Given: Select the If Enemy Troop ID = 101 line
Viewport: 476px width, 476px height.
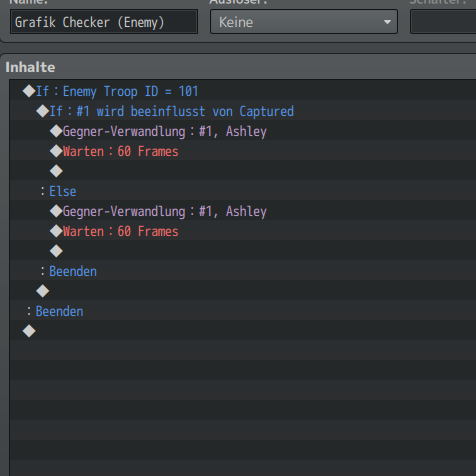Looking at the screenshot, I should pos(243,91).
